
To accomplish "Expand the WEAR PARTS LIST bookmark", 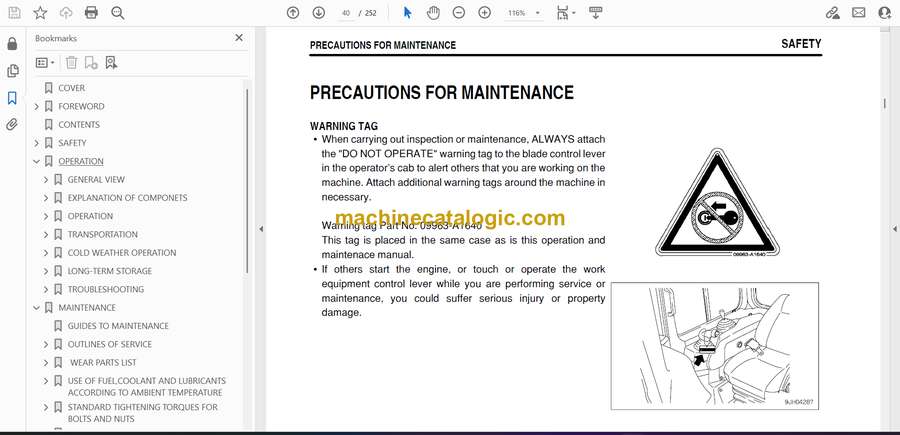I will click(46, 363).
